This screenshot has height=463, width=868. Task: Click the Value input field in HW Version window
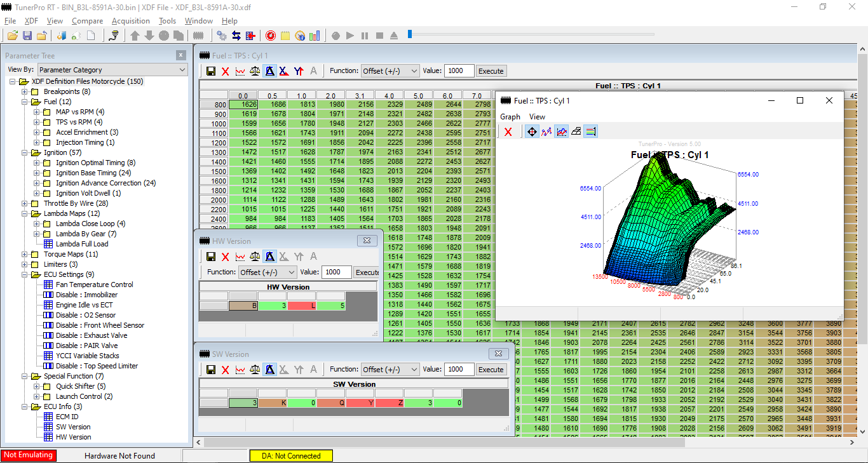click(x=336, y=272)
